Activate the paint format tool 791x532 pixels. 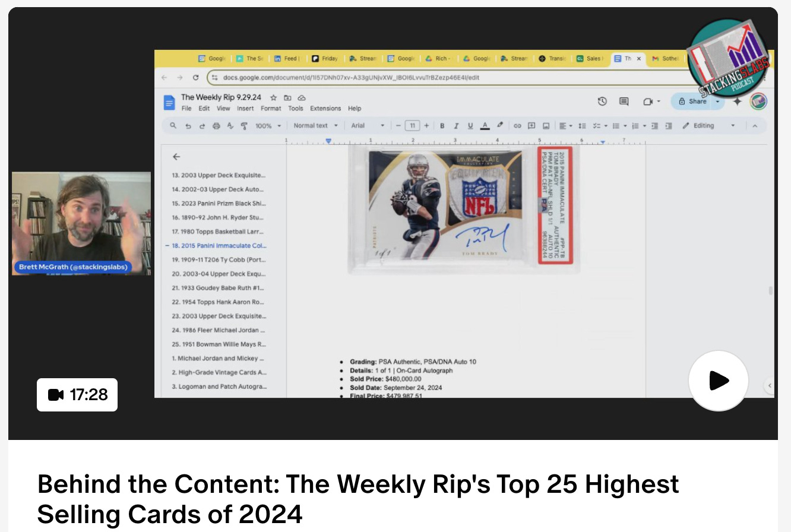point(244,126)
